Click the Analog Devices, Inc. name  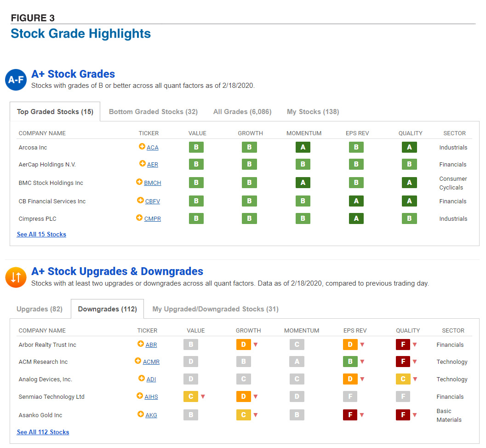45,379
